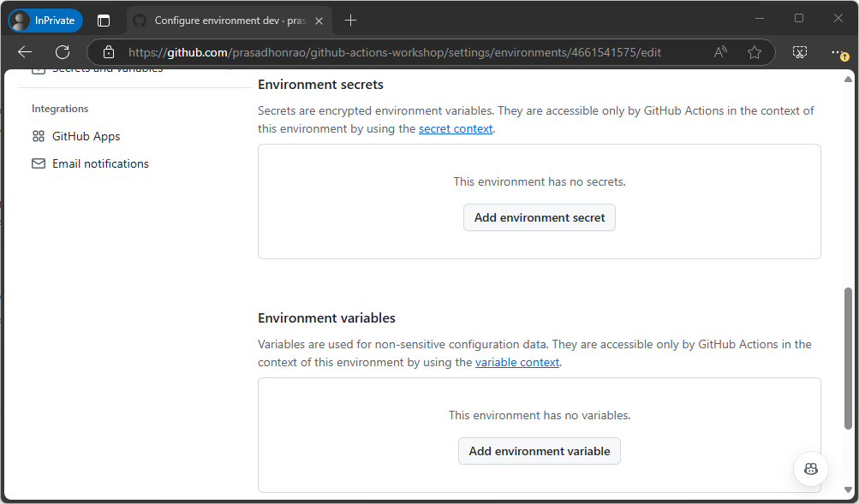The height and width of the screenshot is (504, 859).
Task: Open Web Capture from the toolbar
Action: coord(799,52)
